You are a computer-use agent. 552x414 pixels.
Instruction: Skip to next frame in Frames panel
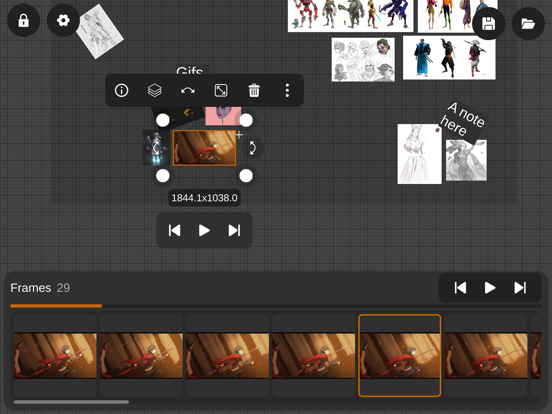click(x=520, y=288)
